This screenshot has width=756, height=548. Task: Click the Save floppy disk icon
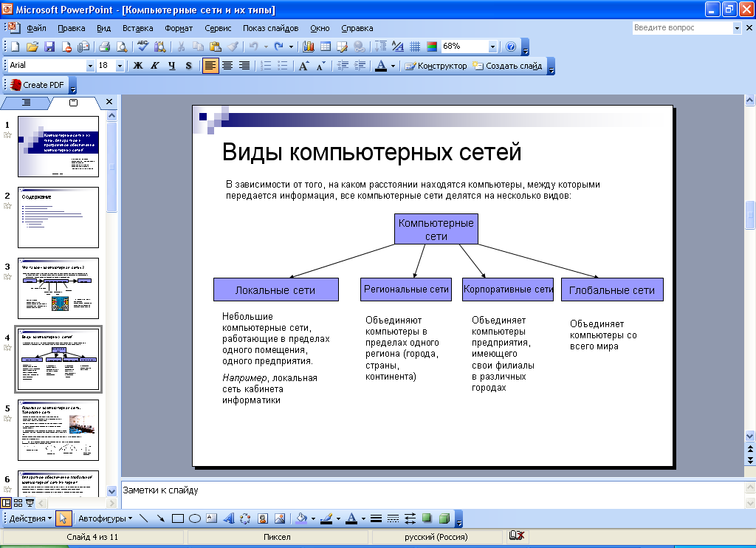click(x=49, y=47)
